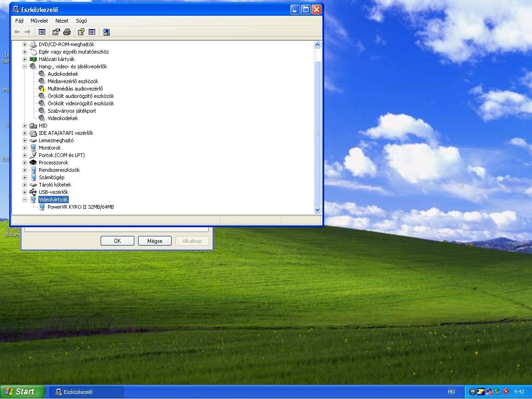Viewport: 532px width, 399px height.
Task: Click the Hálózati kártyák network card icon
Action: pyautogui.click(x=33, y=60)
